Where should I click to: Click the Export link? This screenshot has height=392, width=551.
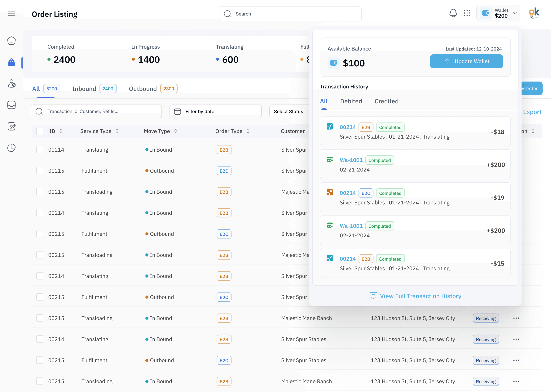pyautogui.click(x=532, y=112)
